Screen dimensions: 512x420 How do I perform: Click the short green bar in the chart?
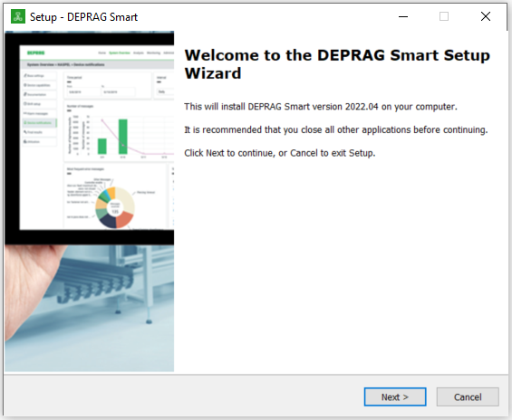pyautogui.click(x=101, y=146)
